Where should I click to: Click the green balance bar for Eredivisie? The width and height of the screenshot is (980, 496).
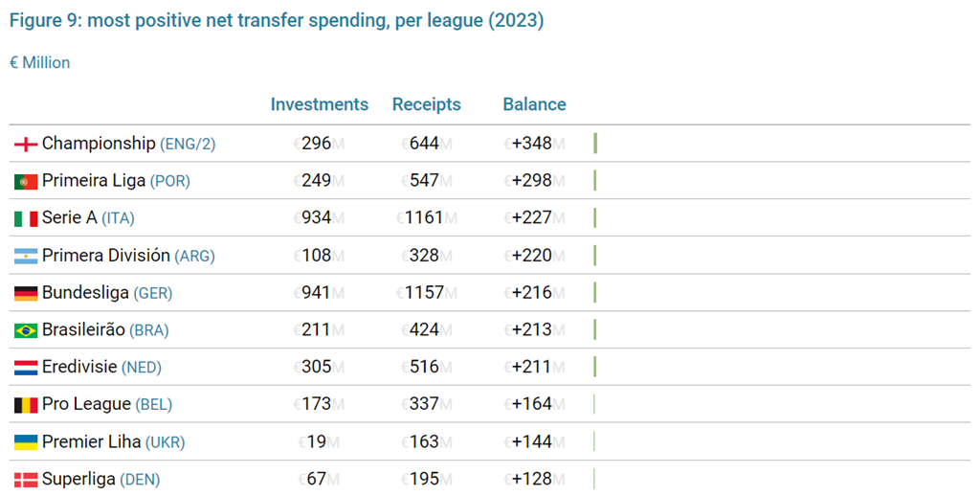coord(595,367)
